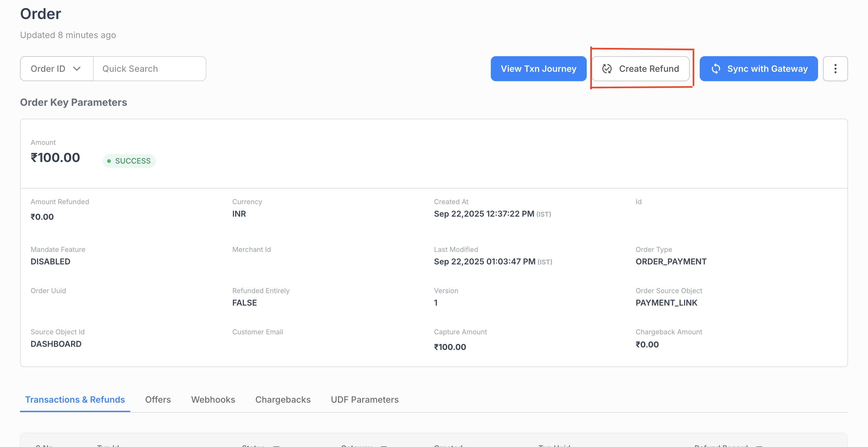Open the Webhooks tab

click(x=213, y=400)
